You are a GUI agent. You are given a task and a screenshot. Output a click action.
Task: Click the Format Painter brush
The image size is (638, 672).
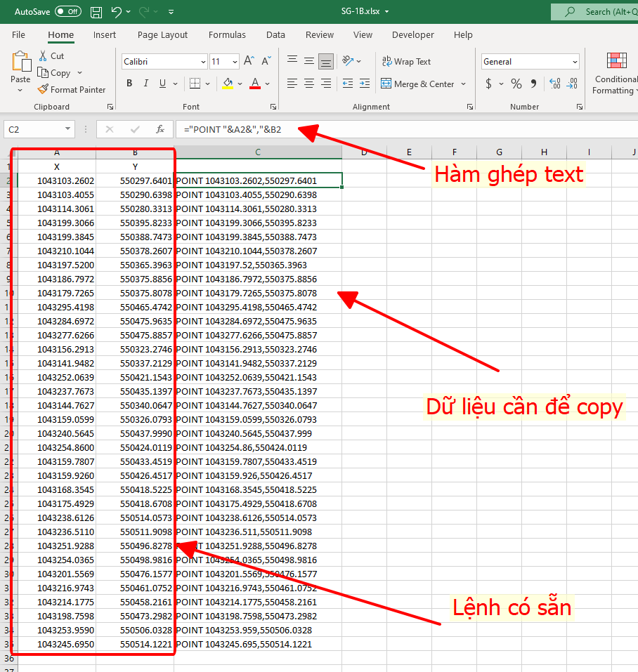pyautogui.click(x=43, y=90)
